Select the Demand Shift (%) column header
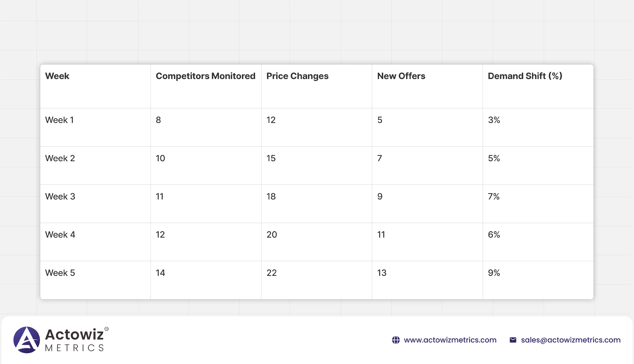Screen dimensions: 634x364 525,76
